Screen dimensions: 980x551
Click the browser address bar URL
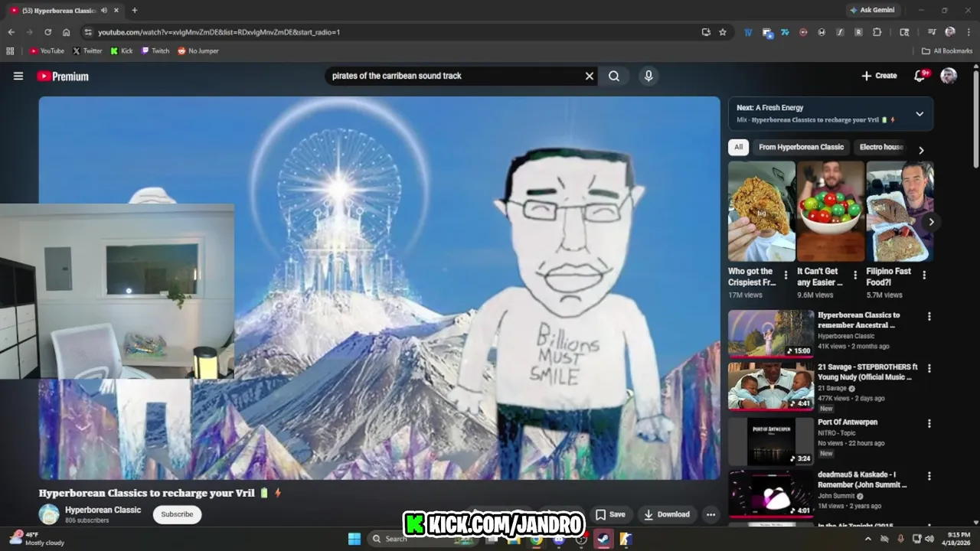click(219, 32)
